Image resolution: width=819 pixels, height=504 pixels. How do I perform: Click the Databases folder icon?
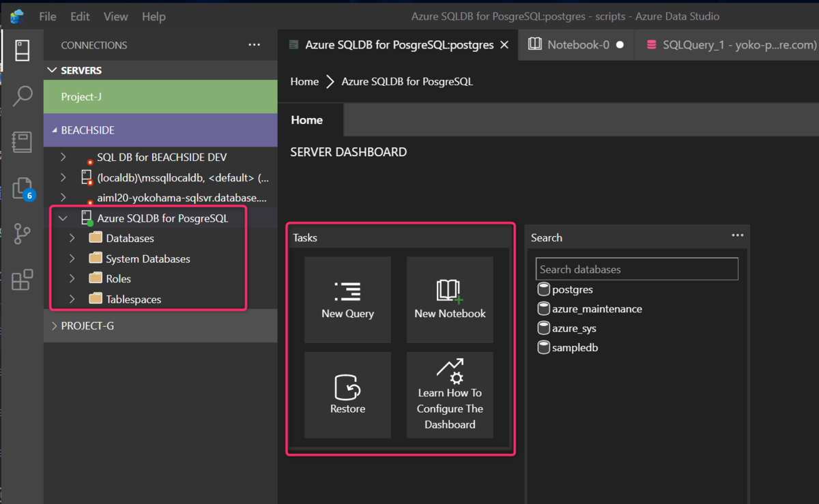pos(95,239)
